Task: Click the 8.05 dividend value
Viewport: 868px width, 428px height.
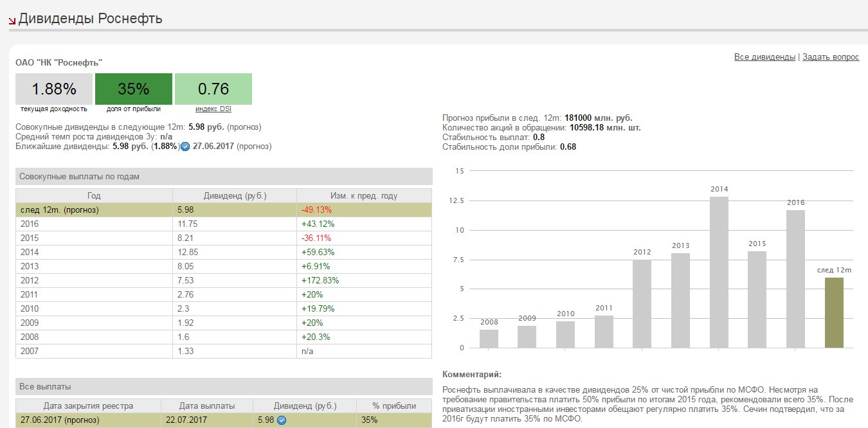Action: 185,266
